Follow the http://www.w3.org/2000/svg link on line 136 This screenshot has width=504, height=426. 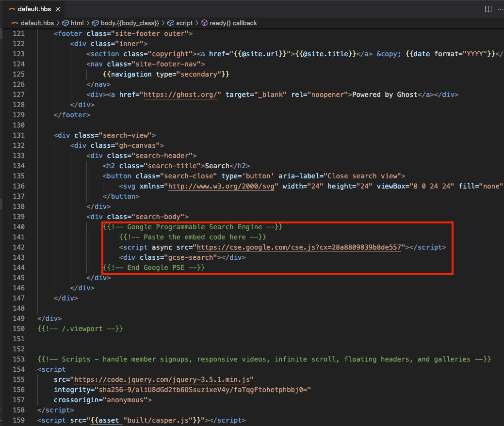222,186
